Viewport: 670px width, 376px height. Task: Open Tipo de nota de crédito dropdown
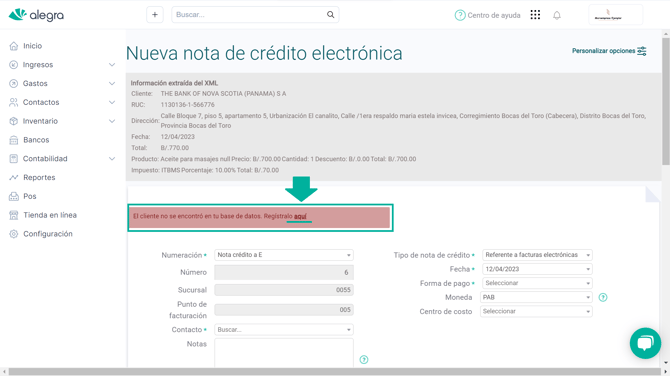tap(537, 255)
